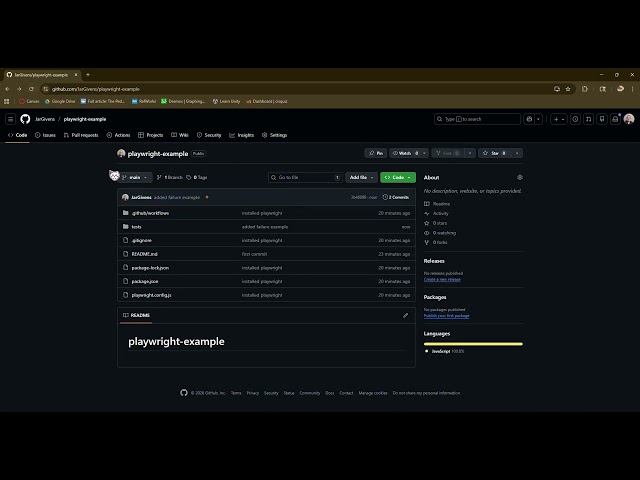Switch to the Issues tab
Viewport: 640px width, 480px height.
45,135
